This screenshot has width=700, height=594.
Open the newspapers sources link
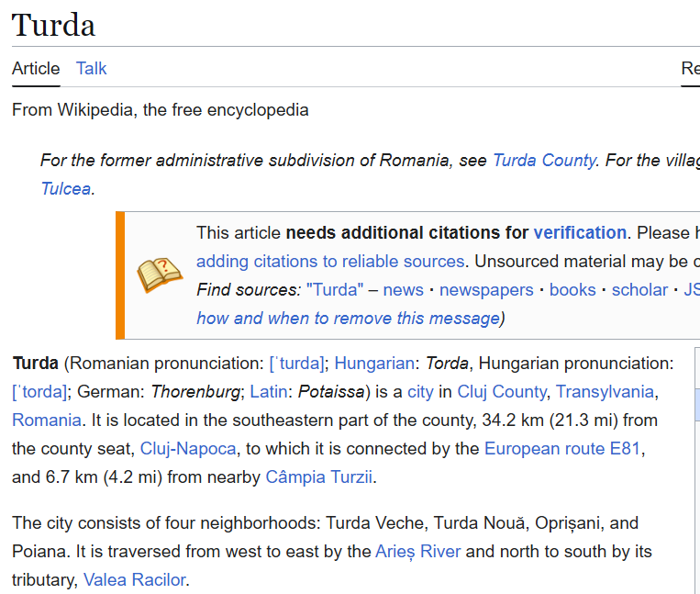tap(486, 290)
